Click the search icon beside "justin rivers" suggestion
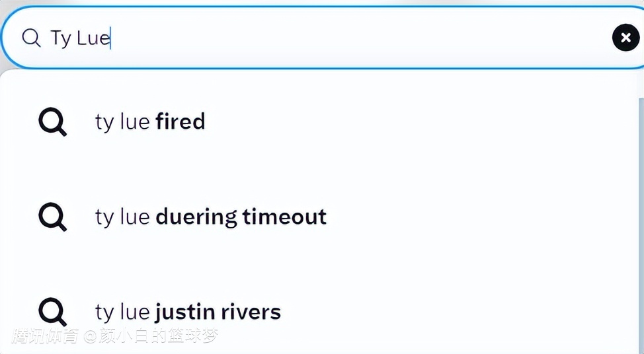Screen dimensions: 644x354 pyautogui.click(x=52, y=312)
